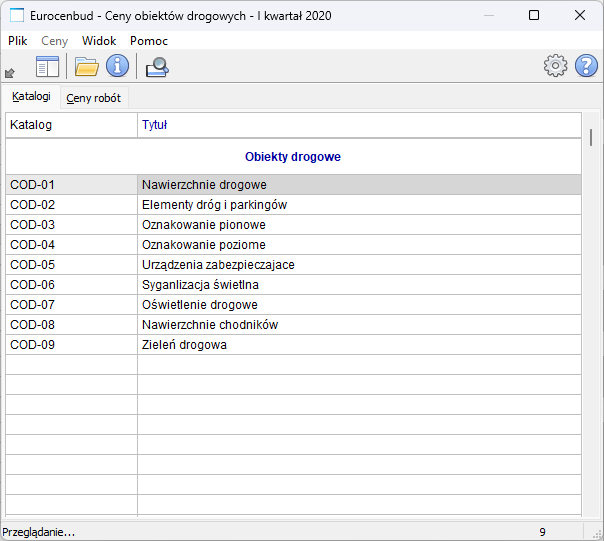Click the Eurocenbud application icon in title bar
Screen dimensions: 604x541
(16, 16)
